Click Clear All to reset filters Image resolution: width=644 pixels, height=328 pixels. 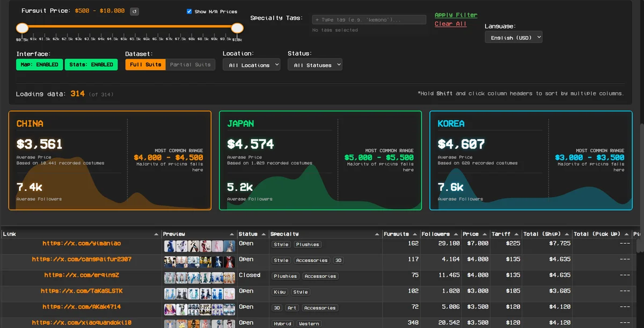pyautogui.click(x=450, y=24)
